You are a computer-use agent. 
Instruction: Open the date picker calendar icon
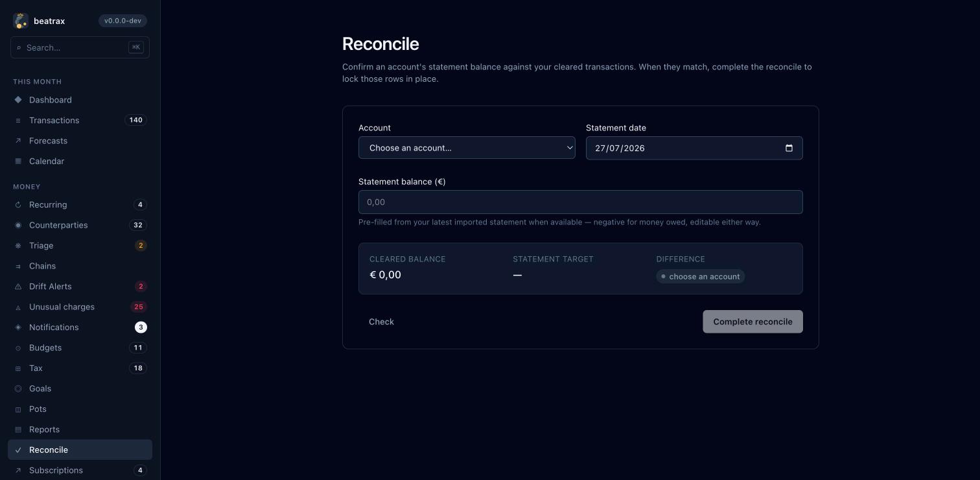coord(789,148)
